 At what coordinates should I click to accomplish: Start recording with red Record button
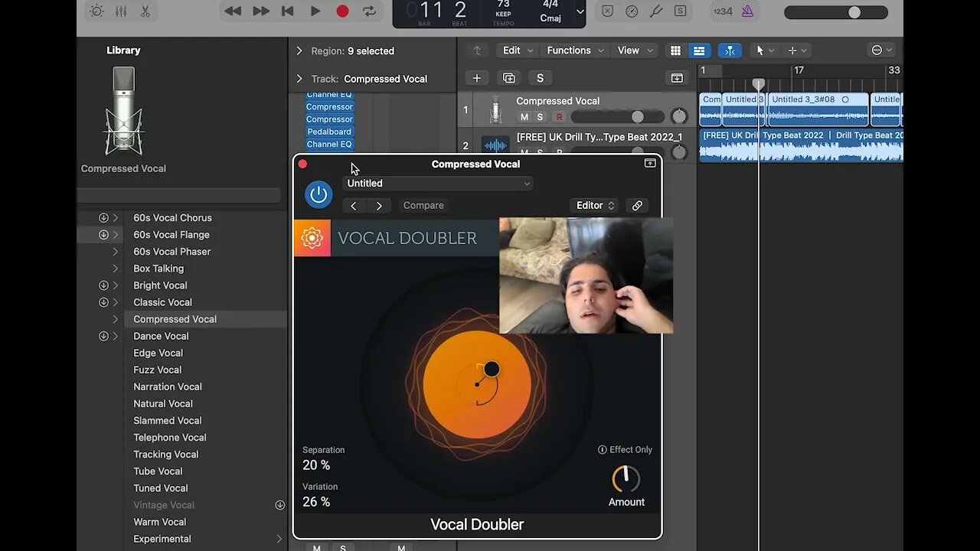coord(342,11)
